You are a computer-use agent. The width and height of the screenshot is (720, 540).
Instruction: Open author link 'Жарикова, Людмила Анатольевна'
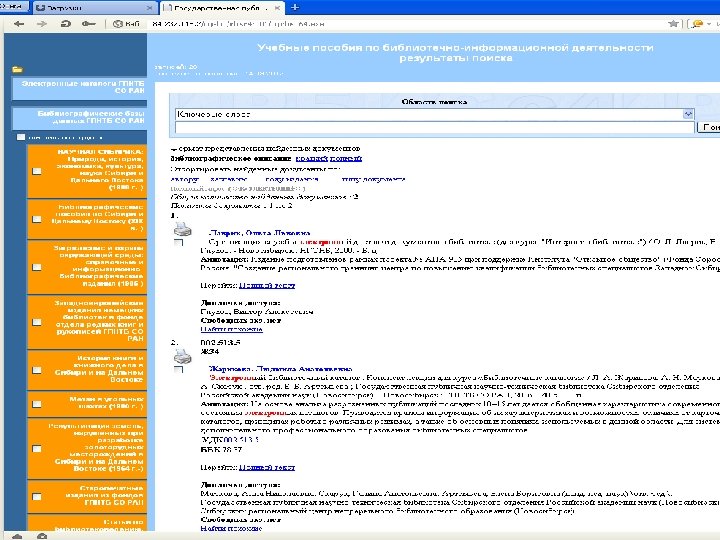coord(280,369)
